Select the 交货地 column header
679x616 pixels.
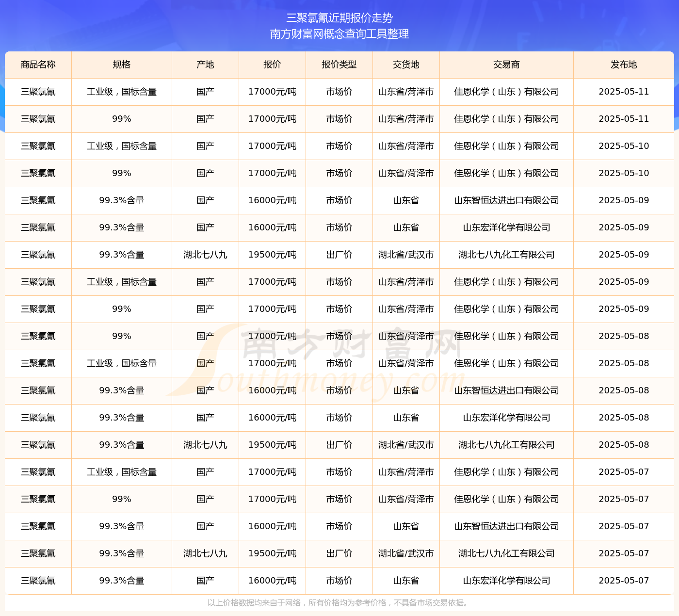tap(406, 65)
